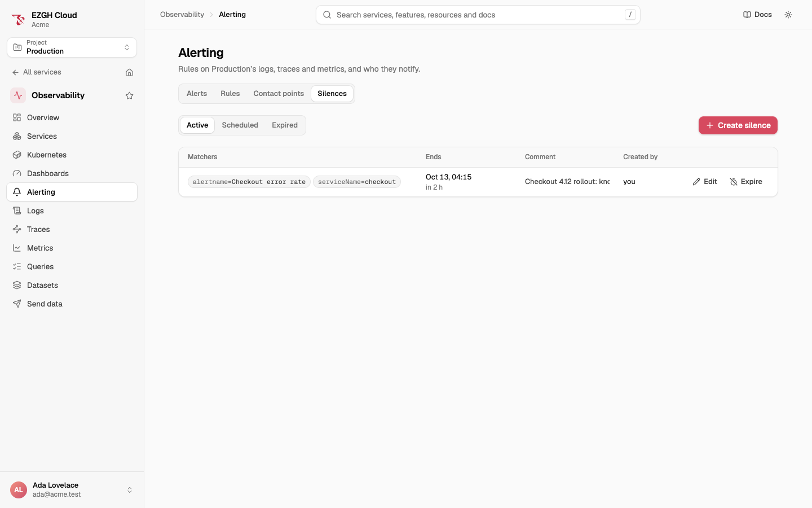Select Alerting in the sidebar
The image size is (812, 508).
click(x=72, y=192)
